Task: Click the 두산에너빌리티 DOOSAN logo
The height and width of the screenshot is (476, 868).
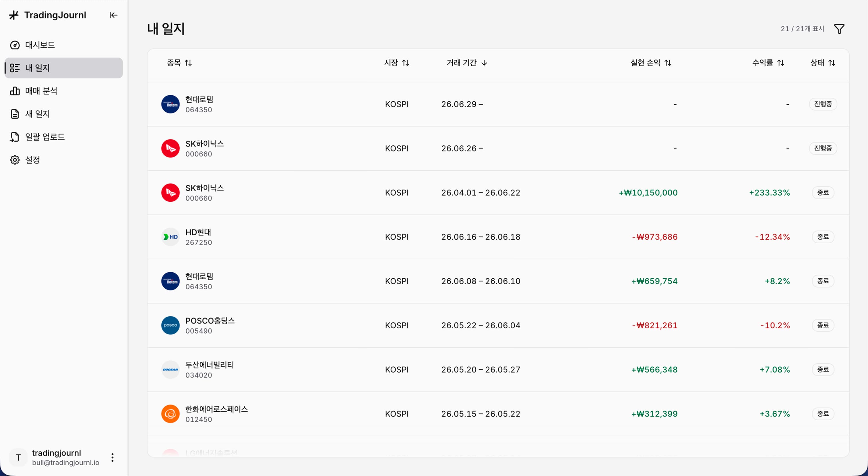Action: [x=170, y=369]
